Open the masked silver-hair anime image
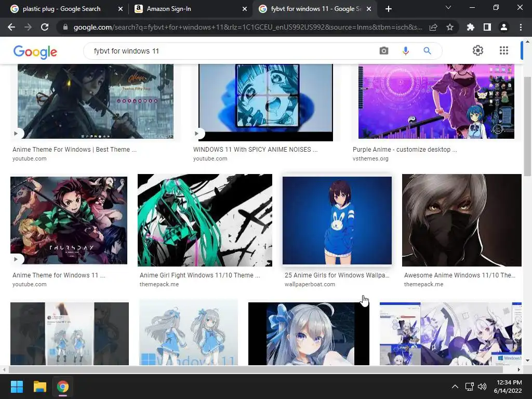 point(462,220)
